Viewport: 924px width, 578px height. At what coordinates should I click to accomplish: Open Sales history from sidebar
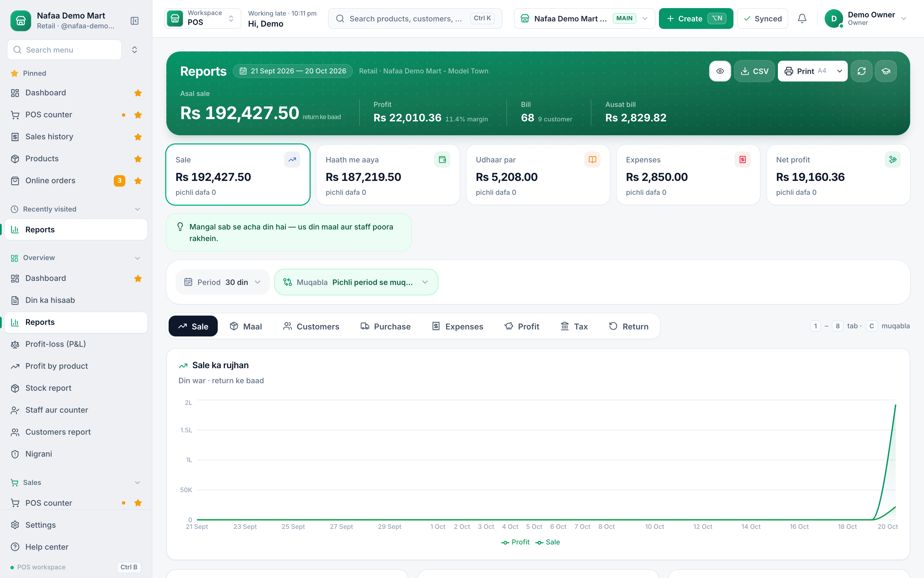(76, 137)
